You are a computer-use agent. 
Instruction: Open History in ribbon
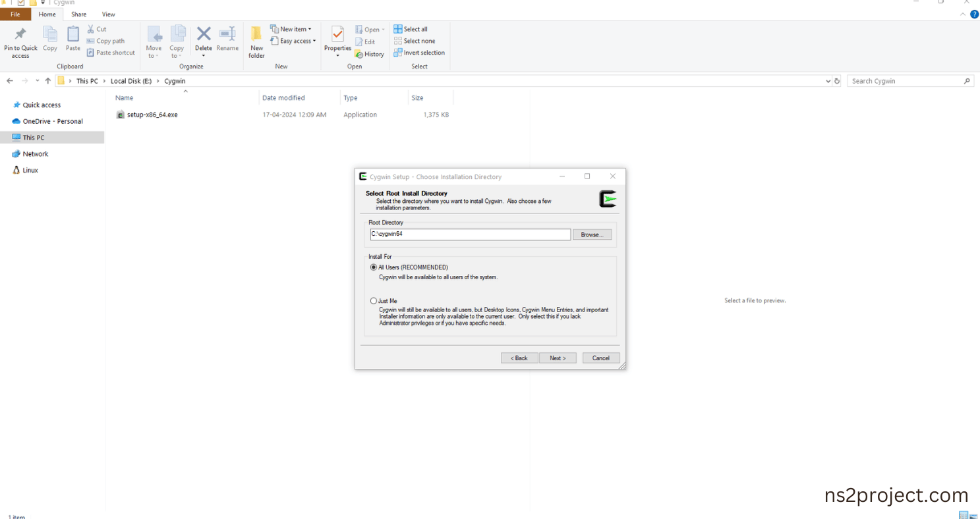coord(370,54)
